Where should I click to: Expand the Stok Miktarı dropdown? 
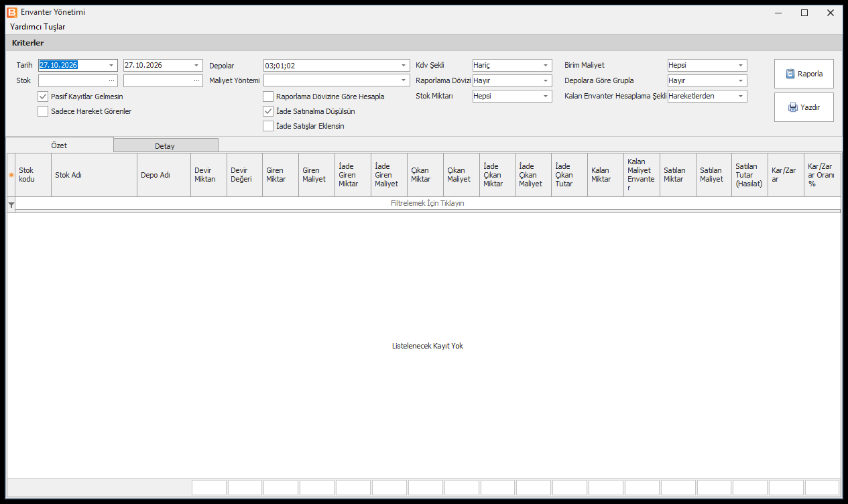[546, 96]
